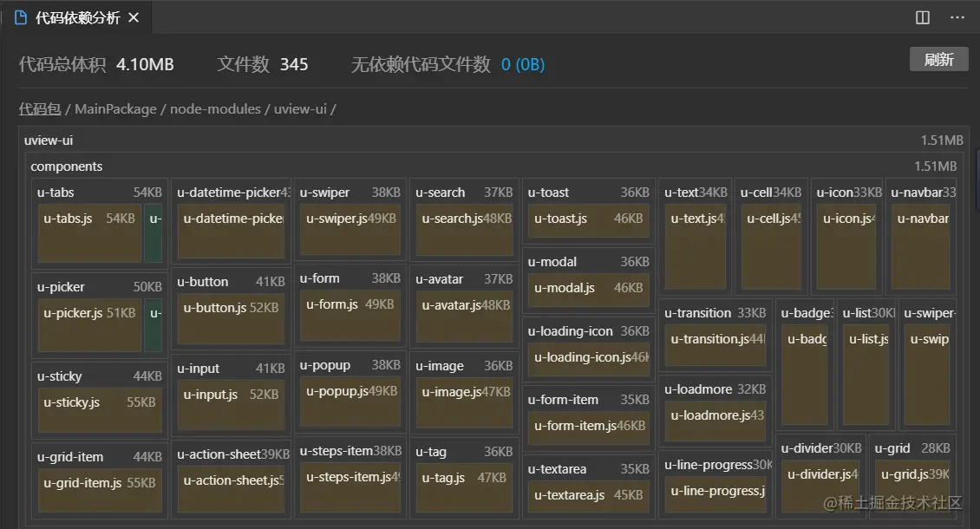Click the uview-ui breadcrumb segment
Image resolution: width=980 pixels, height=529 pixels.
click(300, 108)
